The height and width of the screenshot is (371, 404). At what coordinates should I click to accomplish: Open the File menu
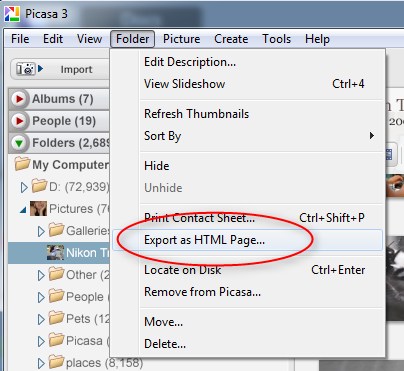point(20,39)
